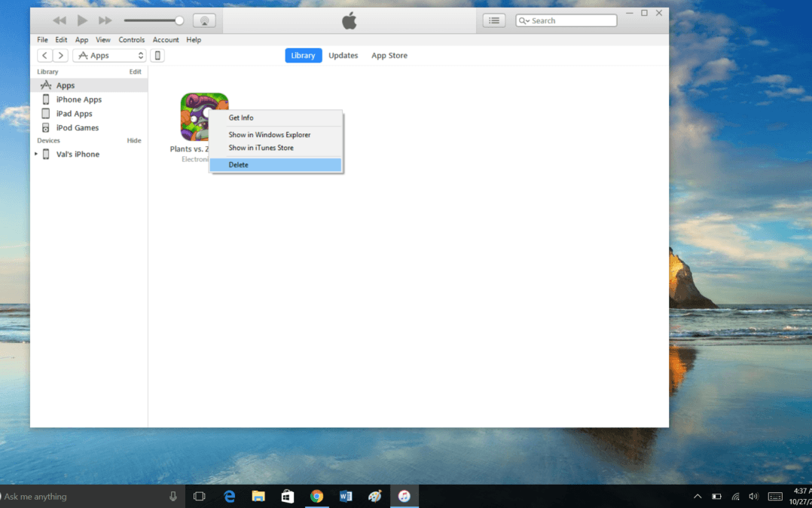Viewport: 812px width, 508px height.
Task: Open the Help menu
Action: [194, 40]
